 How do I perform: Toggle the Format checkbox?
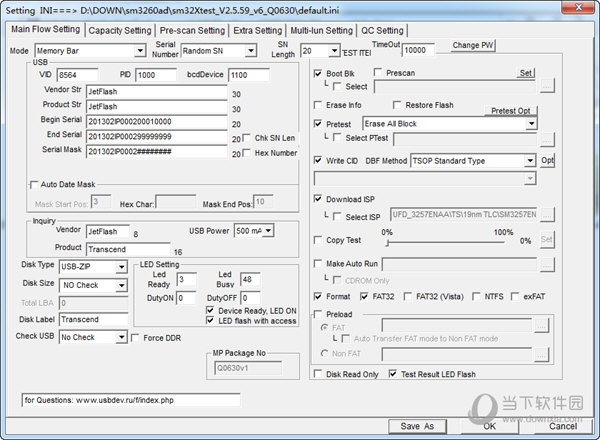point(318,296)
